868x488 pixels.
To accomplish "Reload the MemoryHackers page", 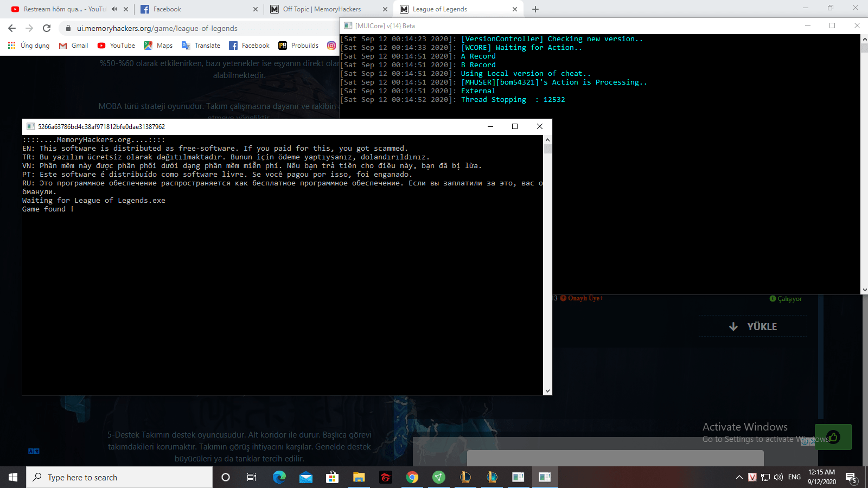I will click(47, 28).
